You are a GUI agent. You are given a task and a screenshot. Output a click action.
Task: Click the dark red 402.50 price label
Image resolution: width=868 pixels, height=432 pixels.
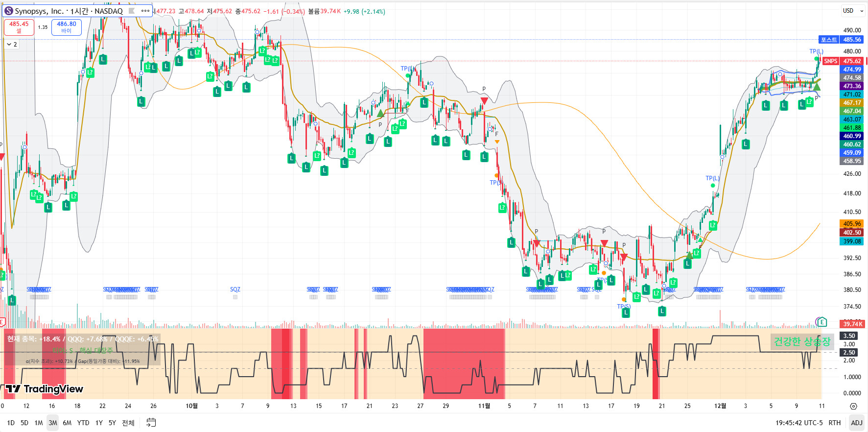[852, 233]
